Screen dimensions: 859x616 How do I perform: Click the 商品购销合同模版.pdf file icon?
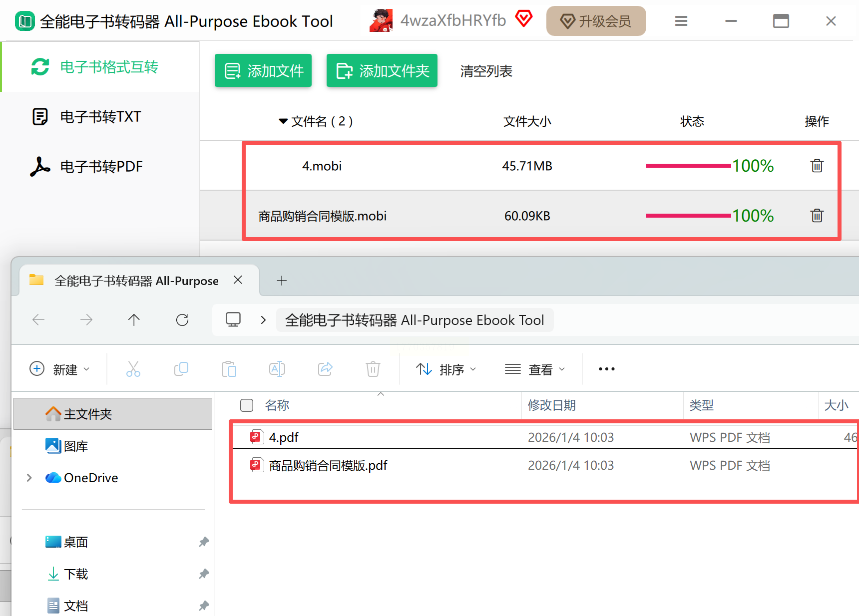257,465
